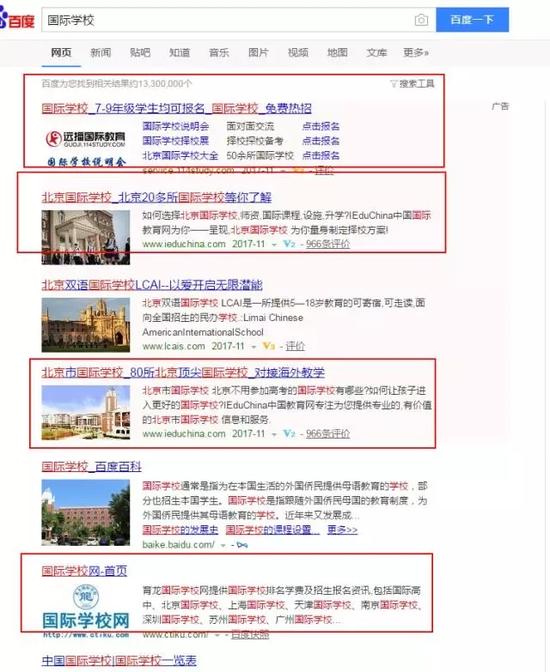Switch to the 新闻 tab
Screen dimensions: 550x672
coord(101,53)
